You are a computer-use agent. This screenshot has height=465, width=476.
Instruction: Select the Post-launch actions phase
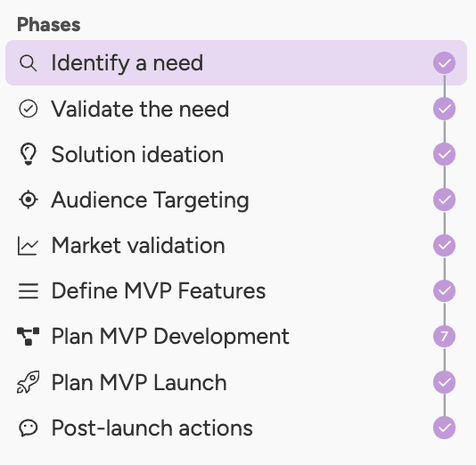(x=236, y=428)
